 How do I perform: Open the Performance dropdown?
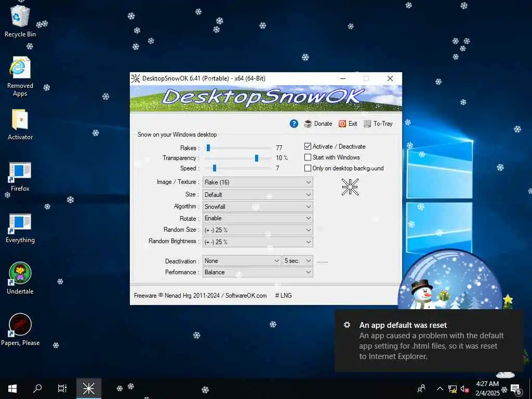click(x=258, y=272)
